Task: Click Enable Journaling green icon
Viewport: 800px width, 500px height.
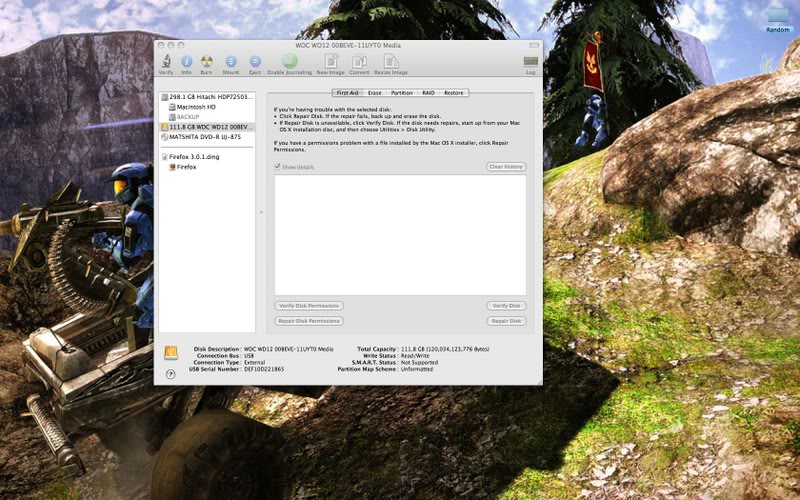Action: point(290,61)
